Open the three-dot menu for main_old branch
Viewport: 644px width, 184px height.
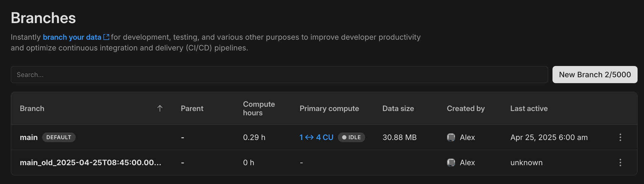(620, 163)
